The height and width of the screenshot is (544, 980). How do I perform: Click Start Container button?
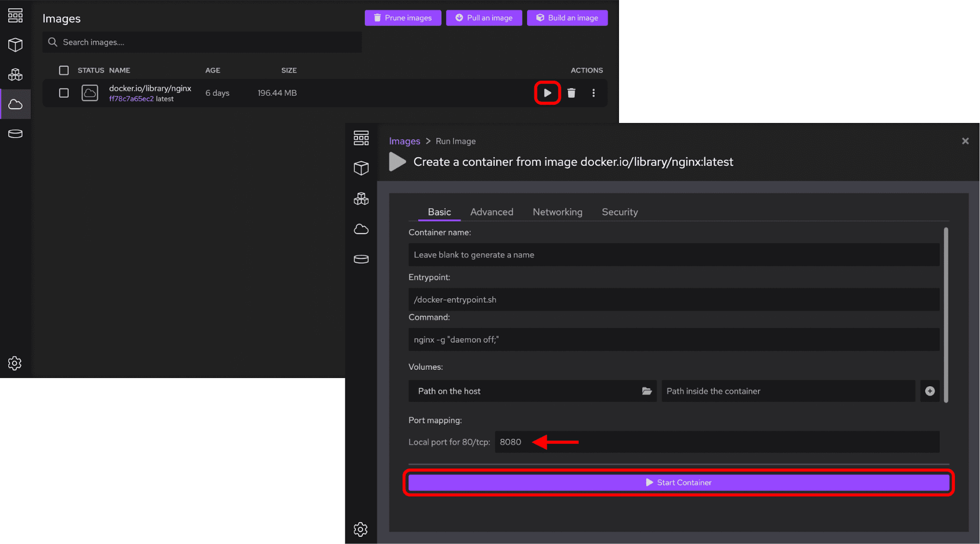(678, 483)
